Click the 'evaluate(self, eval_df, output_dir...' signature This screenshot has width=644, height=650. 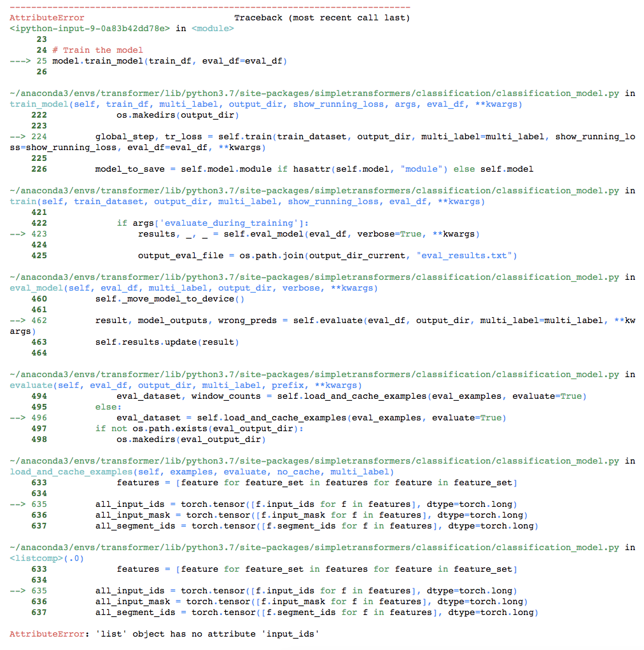[186, 385]
